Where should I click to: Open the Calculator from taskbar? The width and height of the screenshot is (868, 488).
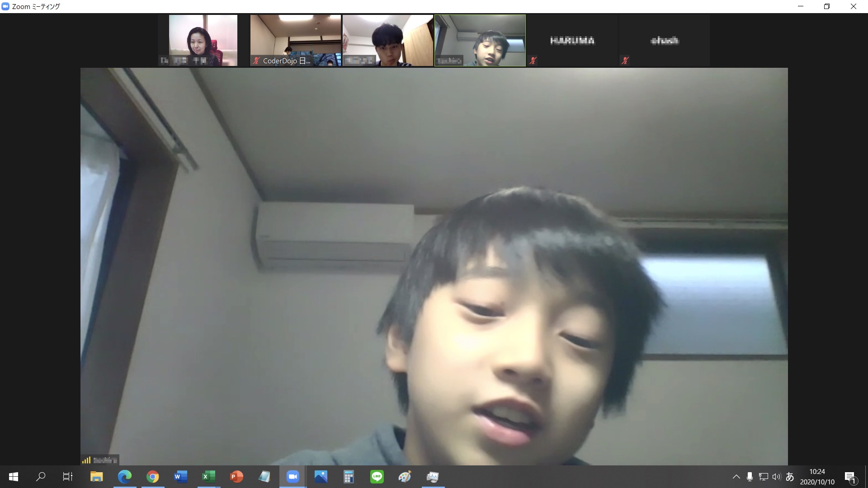(349, 477)
